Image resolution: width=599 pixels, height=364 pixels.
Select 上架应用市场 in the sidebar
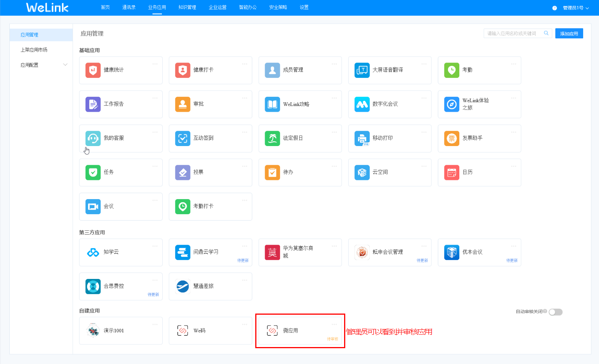point(34,50)
